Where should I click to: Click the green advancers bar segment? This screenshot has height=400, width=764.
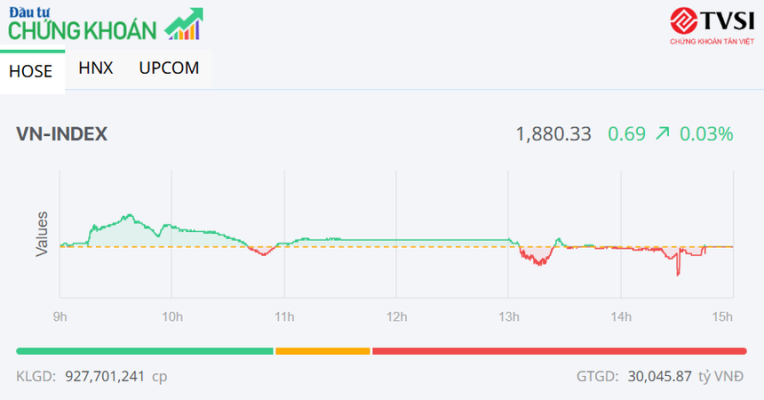(x=145, y=350)
